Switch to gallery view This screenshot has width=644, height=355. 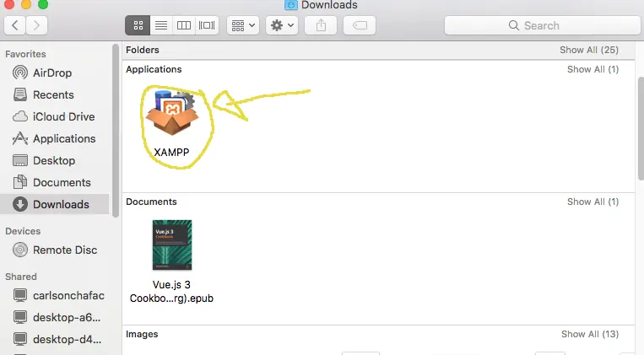point(207,25)
